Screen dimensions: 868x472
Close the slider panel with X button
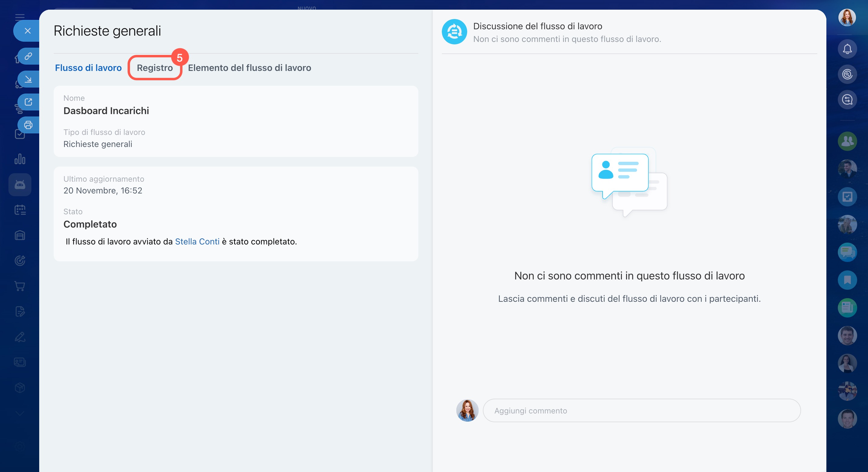[x=28, y=31]
